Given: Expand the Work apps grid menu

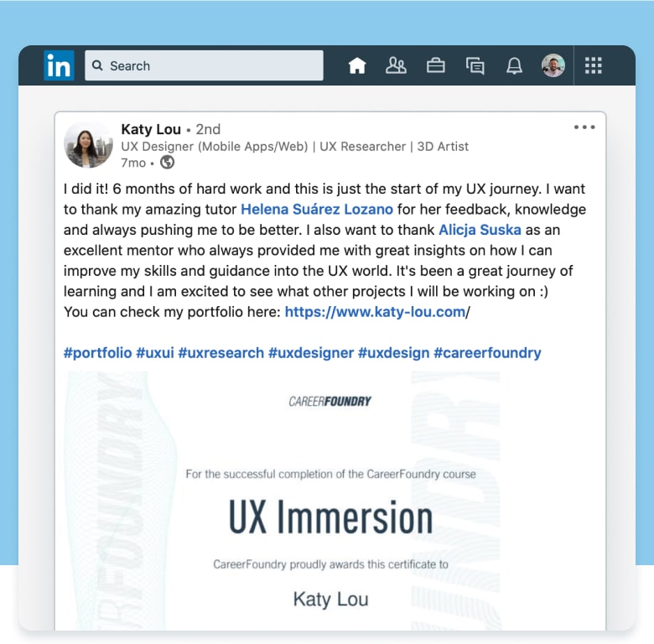Looking at the screenshot, I should (x=594, y=65).
